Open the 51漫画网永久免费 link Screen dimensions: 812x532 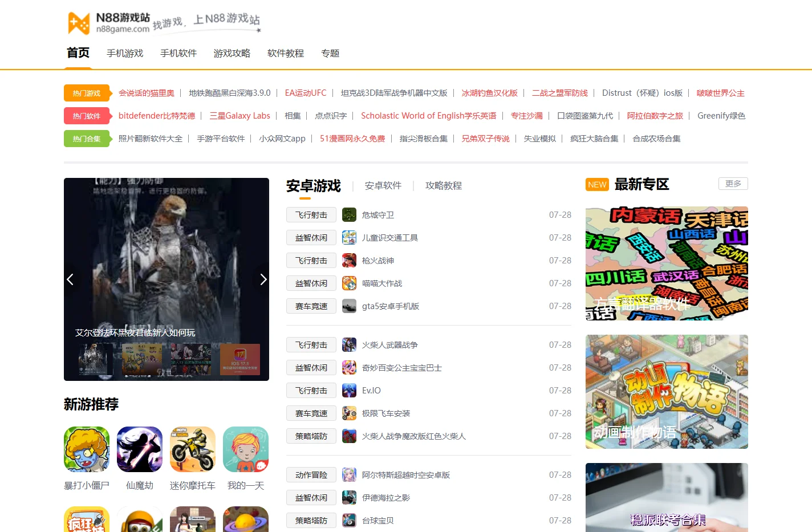coord(352,139)
